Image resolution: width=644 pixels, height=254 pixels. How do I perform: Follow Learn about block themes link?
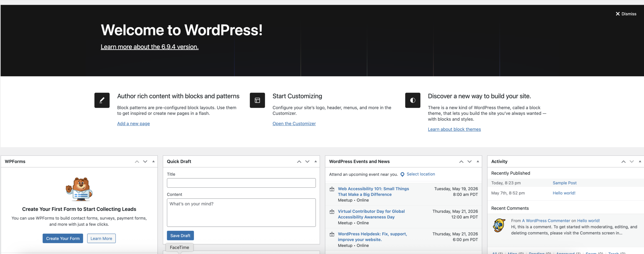(454, 129)
